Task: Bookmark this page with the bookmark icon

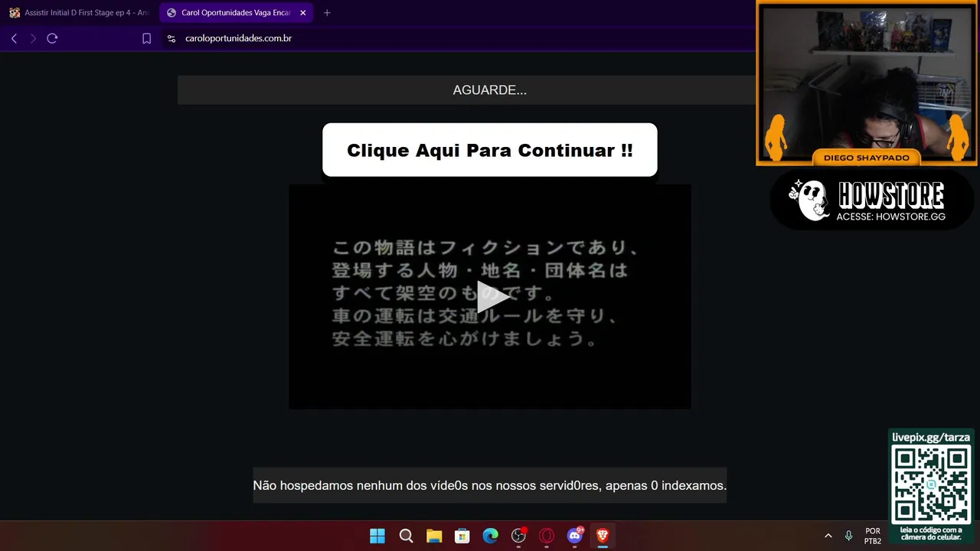Action: coord(147,38)
